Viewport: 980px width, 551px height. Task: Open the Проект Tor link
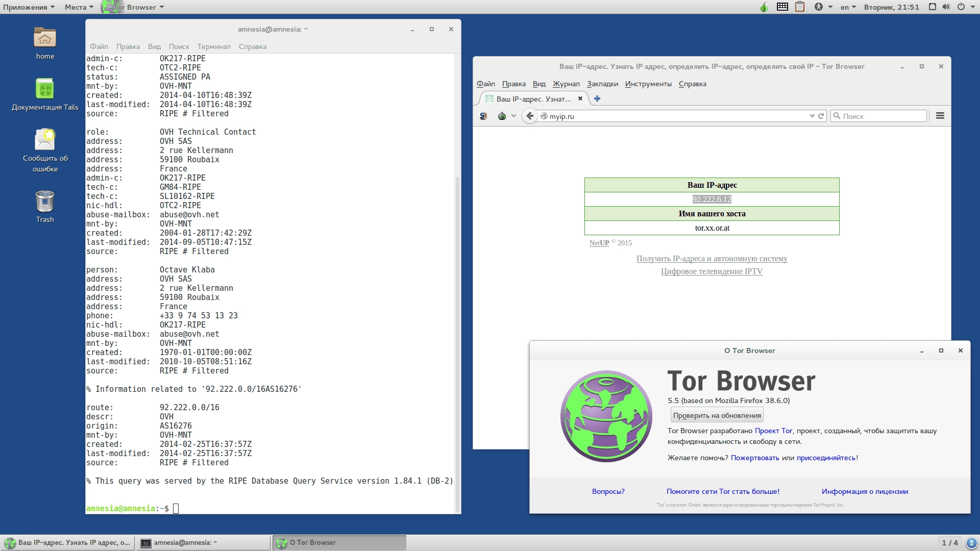coord(773,431)
